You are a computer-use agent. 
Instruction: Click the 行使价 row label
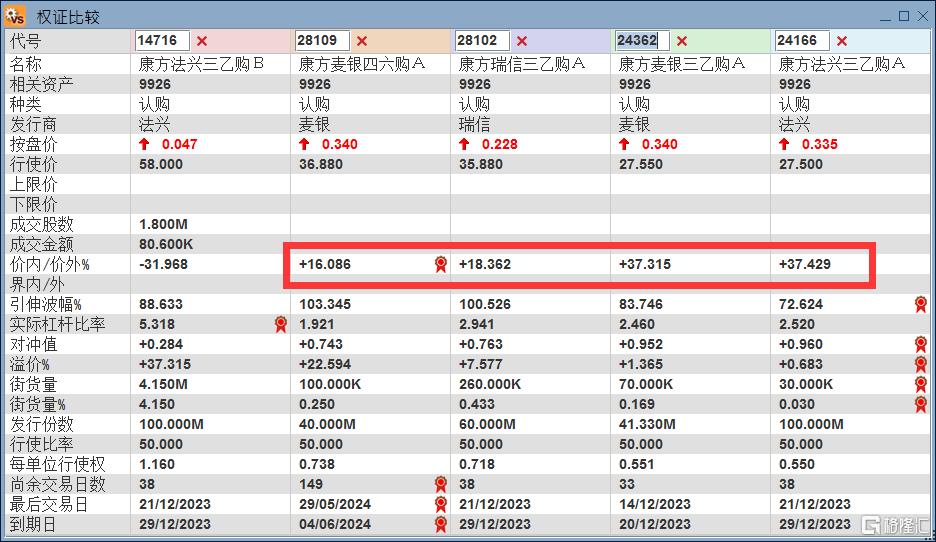(x=33, y=164)
